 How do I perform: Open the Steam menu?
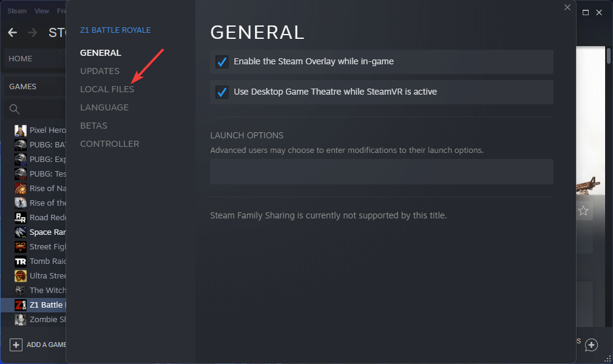coord(17,11)
